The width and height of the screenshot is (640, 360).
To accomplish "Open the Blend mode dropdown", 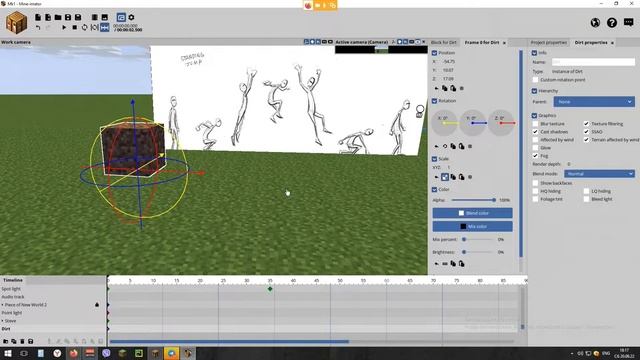I will click(599, 174).
